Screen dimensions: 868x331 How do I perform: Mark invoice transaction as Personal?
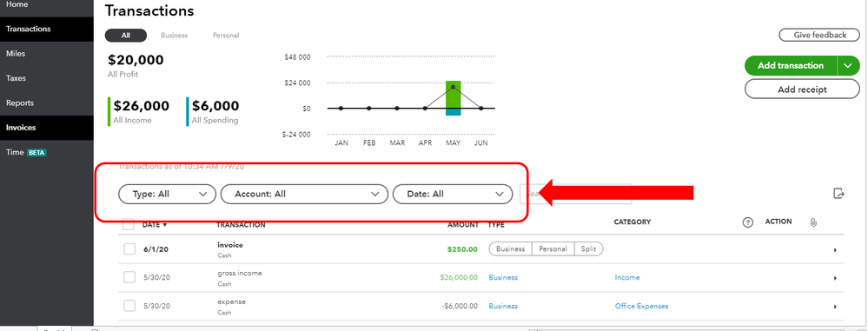553,249
